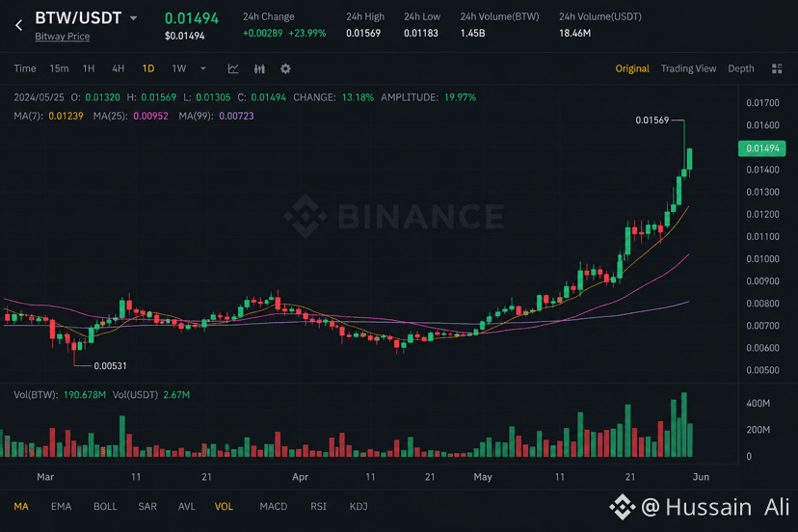Image resolution: width=798 pixels, height=532 pixels.
Task: Toggle the MACD indicator
Action: [274, 506]
